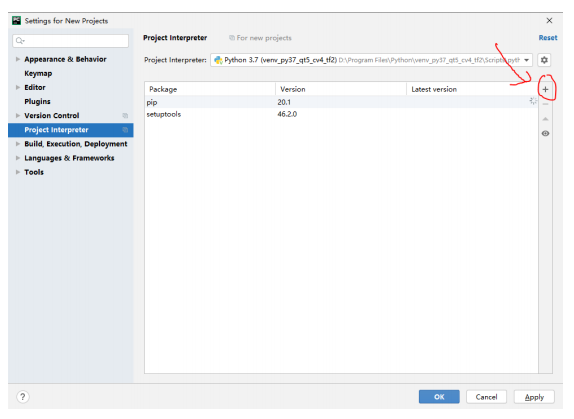This screenshot has width=574, height=419.
Task: Open the Project Interpreter dropdown
Action: (x=371, y=60)
